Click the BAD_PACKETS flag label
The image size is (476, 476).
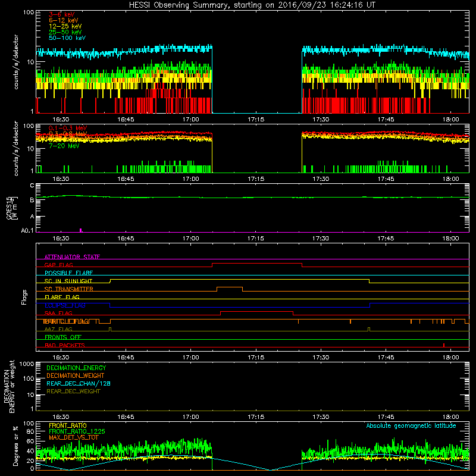coord(65,345)
